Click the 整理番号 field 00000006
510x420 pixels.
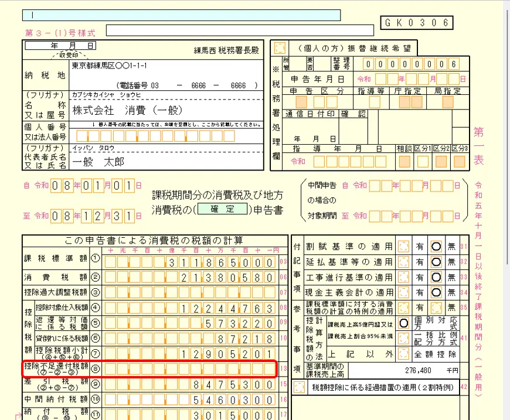tap(411, 64)
